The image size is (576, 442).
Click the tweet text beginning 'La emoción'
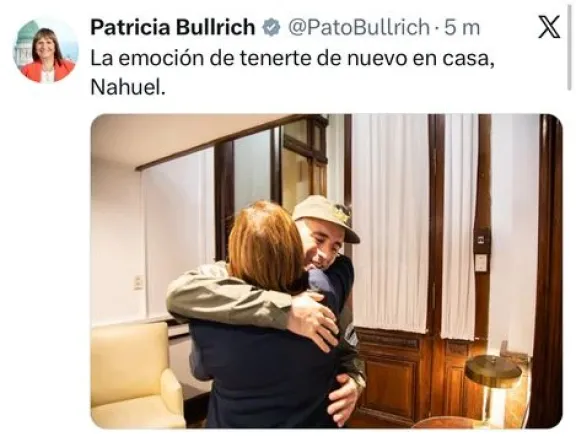pyautogui.click(x=292, y=72)
